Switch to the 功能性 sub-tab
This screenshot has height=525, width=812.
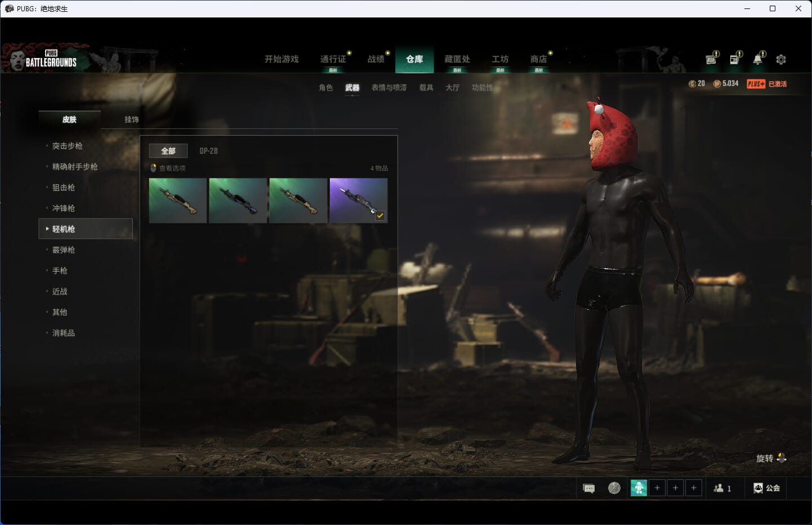point(483,87)
